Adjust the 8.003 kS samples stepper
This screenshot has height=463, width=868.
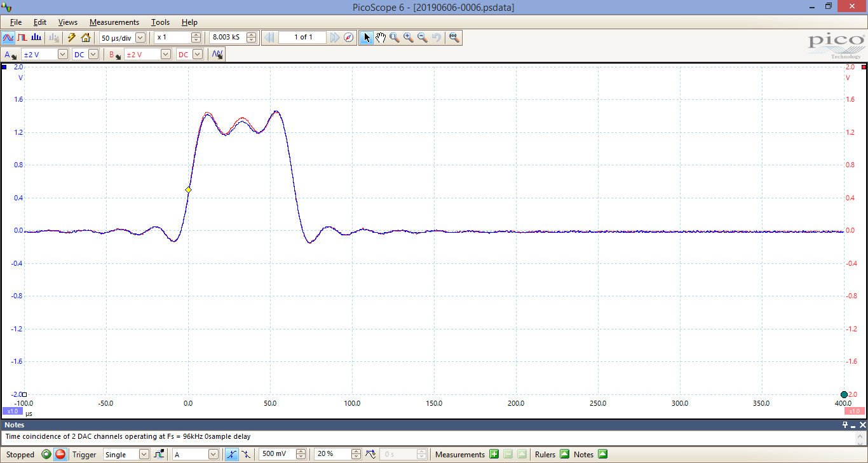[x=252, y=38]
